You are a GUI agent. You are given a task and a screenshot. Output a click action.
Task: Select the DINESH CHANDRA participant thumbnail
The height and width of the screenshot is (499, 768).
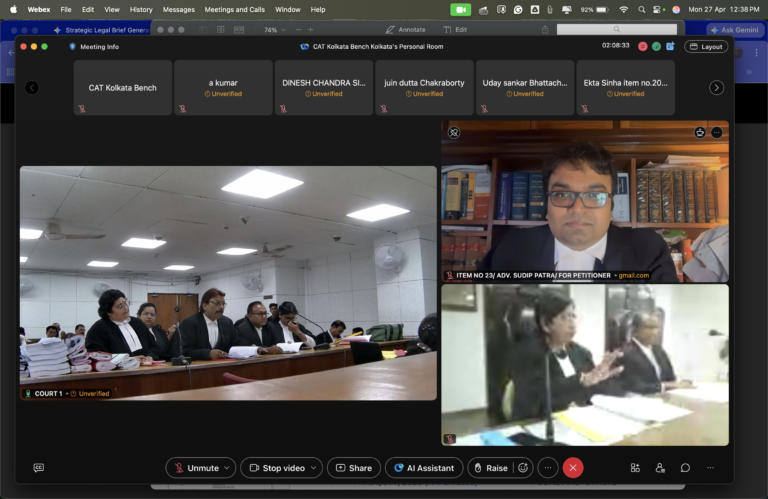click(323, 88)
